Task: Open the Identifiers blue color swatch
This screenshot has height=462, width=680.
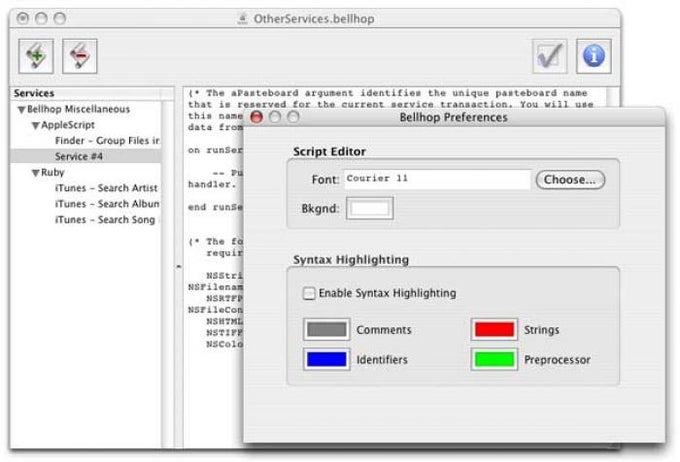Action: point(327,359)
